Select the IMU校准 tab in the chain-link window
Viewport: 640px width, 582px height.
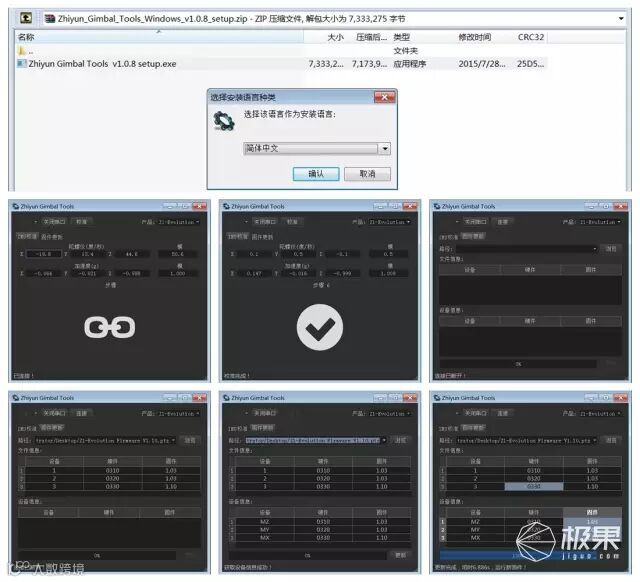click(27, 236)
